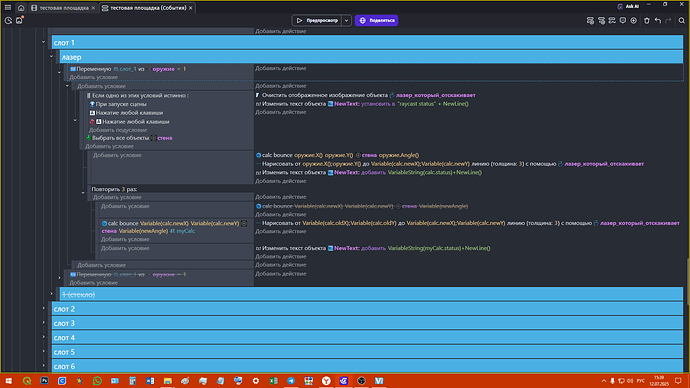690x388 pixels.
Task: Open the hamburger main menu
Action: [x=8, y=7]
